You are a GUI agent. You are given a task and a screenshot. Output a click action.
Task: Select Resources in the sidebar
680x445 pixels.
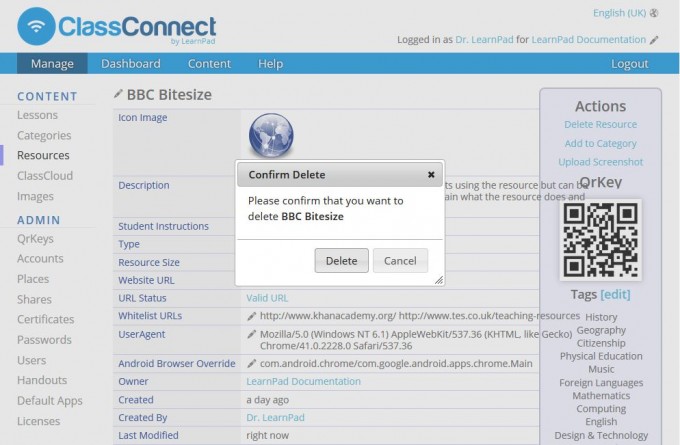43,155
